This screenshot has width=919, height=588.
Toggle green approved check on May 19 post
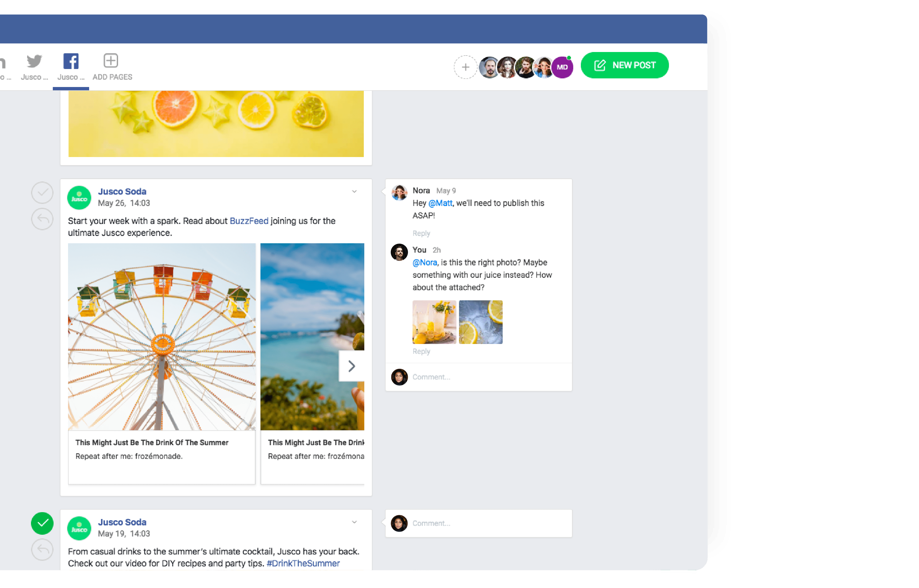[x=42, y=523]
